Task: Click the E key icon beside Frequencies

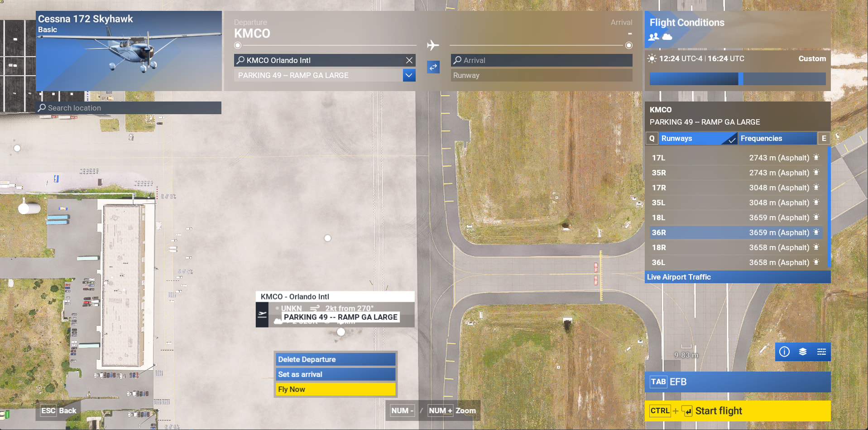Action: tap(824, 138)
